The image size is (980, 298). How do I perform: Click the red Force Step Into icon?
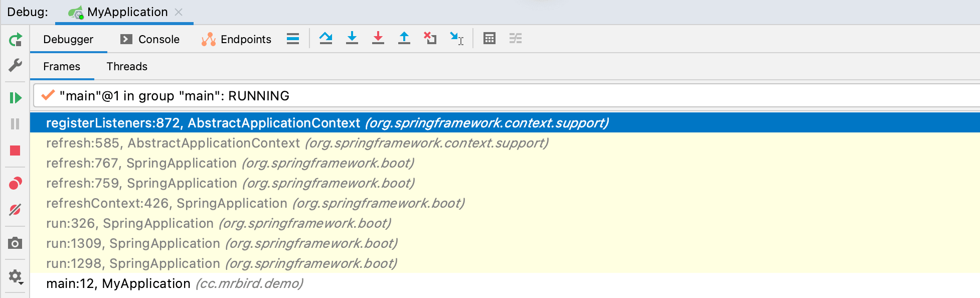coord(378,38)
